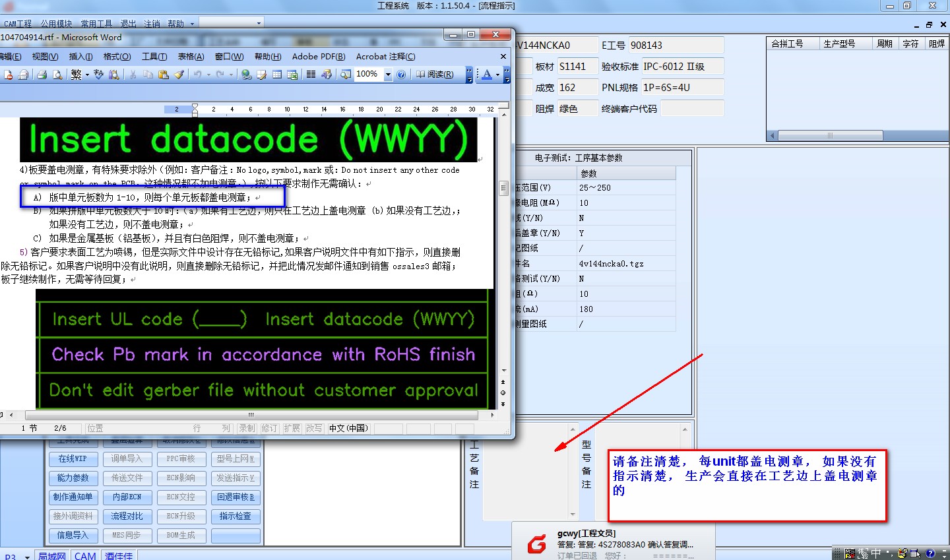Click the 回退审核B button
The width and height of the screenshot is (950, 560).
click(x=236, y=497)
